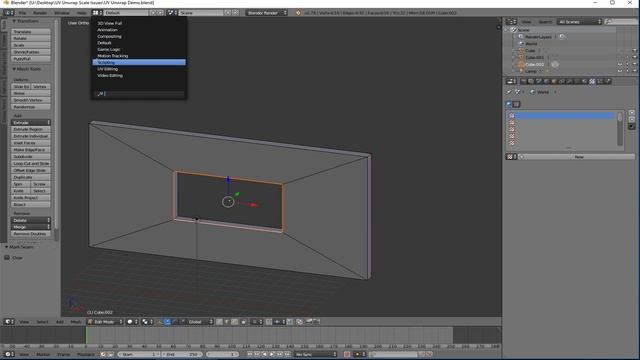
Task: Switch to UV Editing layout
Action: pyautogui.click(x=139, y=69)
